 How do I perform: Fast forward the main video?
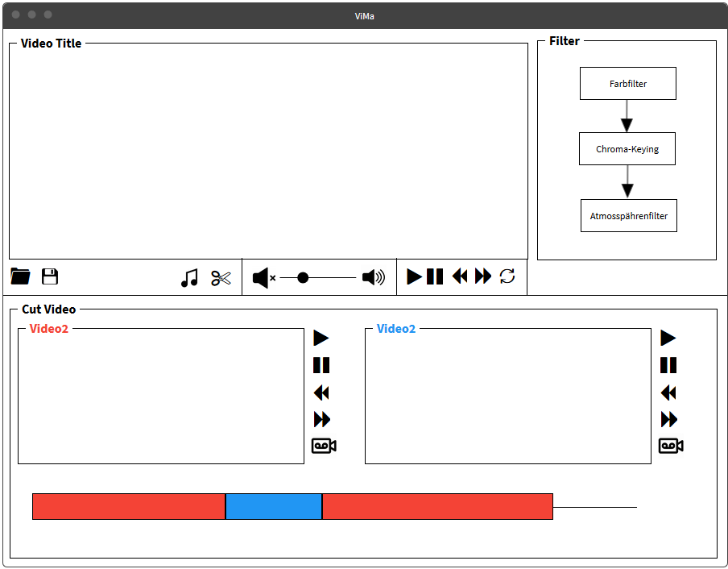(483, 276)
